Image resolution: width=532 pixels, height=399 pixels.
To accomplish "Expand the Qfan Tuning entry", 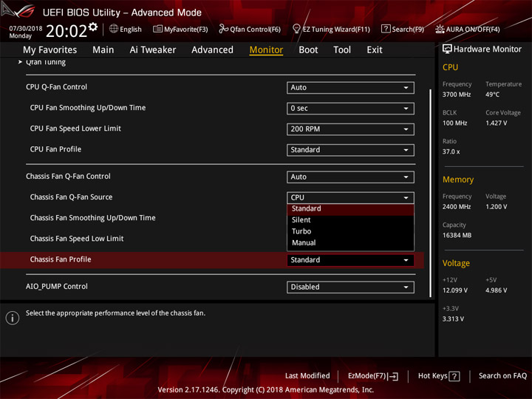I will 46,62.
